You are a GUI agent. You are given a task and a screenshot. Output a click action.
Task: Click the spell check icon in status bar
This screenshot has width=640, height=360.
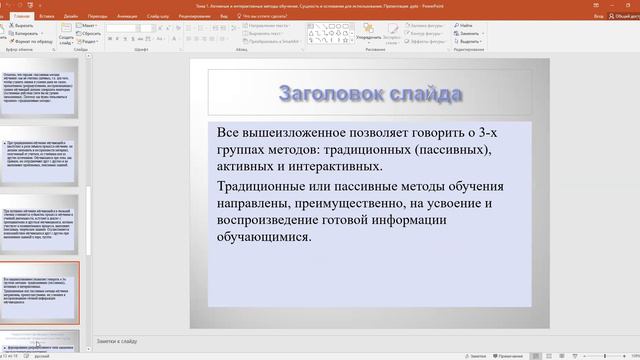[26, 356]
